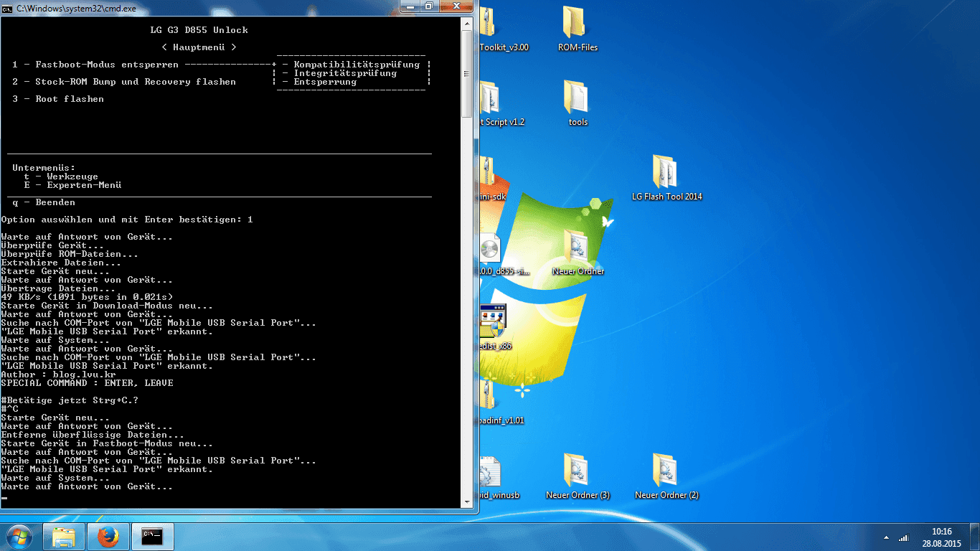
Task: Click the 'Untermenüs:' label
Action: (x=44, y=168)
